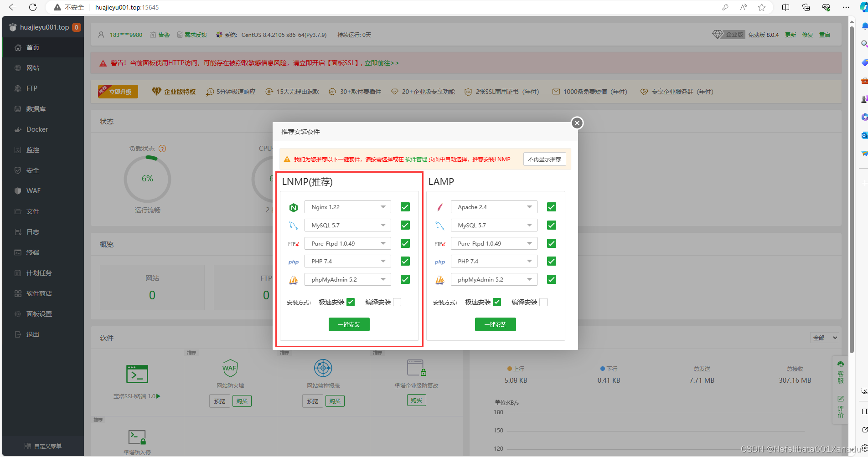Image resolution: width=868 pixels, height=457 pixels.
Task: Click the 堡塔企业级防篡改 icon
Action: [416, 368]
